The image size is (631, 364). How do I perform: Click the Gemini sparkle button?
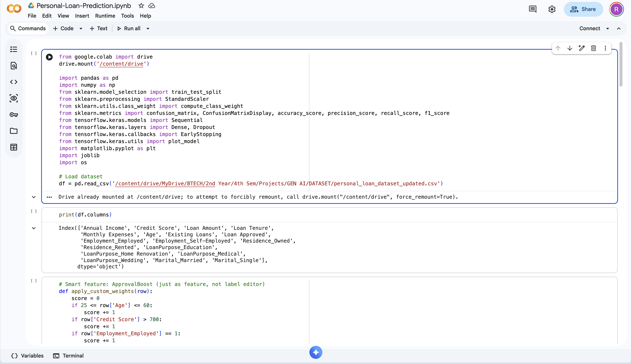316,352
